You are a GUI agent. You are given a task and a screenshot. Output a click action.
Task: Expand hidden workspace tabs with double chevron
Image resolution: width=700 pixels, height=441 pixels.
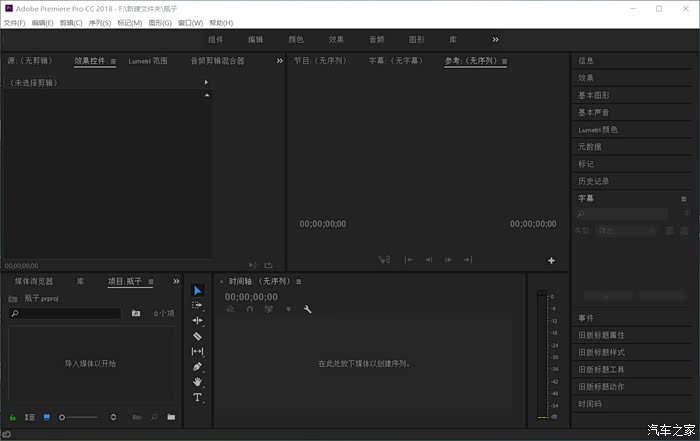495,39
